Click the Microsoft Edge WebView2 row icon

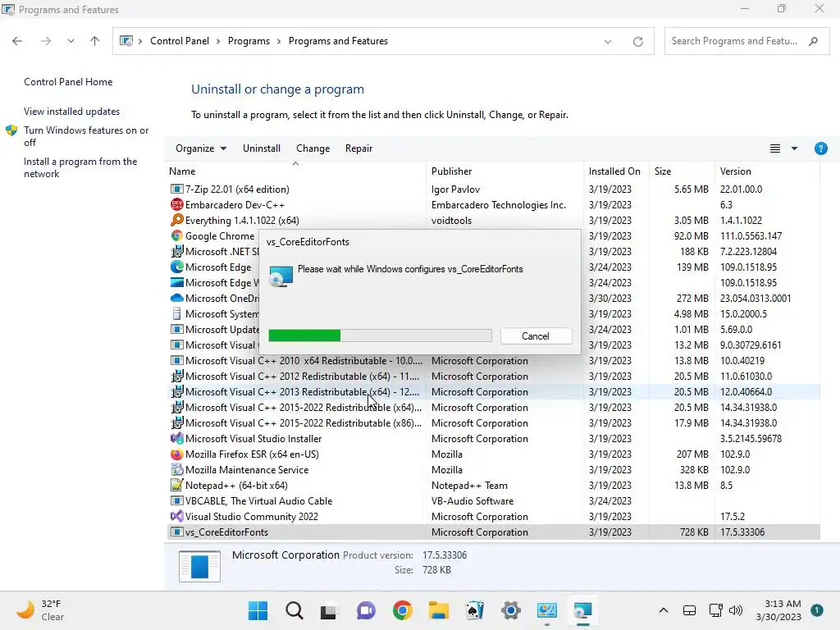point(177,282)
